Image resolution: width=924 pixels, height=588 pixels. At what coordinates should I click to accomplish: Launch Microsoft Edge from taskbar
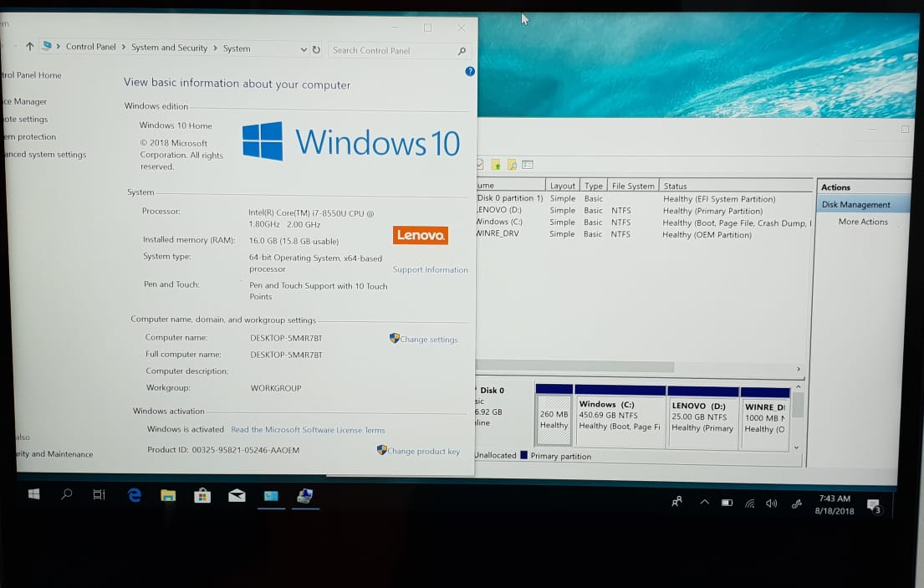tap(135, 495)
